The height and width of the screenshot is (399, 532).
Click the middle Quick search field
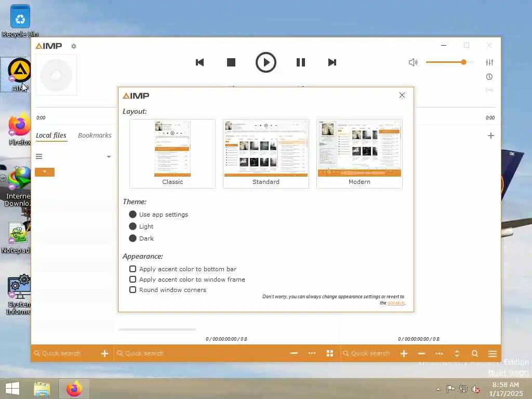point(200,353)
